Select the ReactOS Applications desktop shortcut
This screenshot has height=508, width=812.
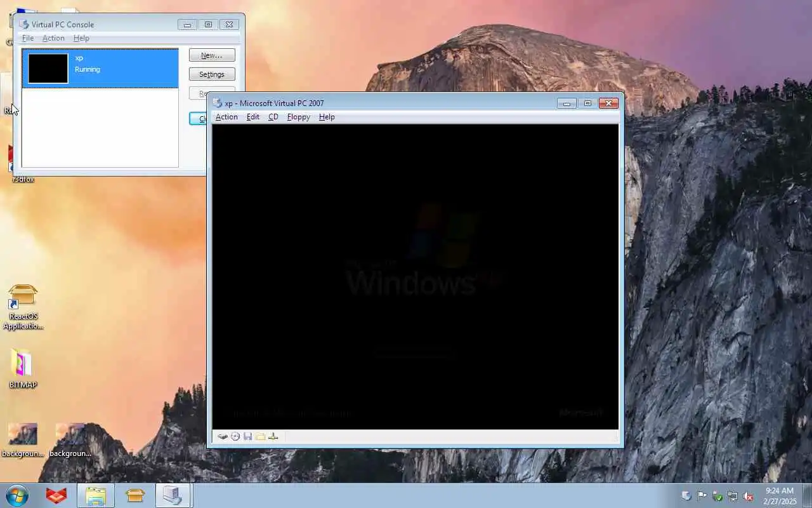[x=23, y=307]
